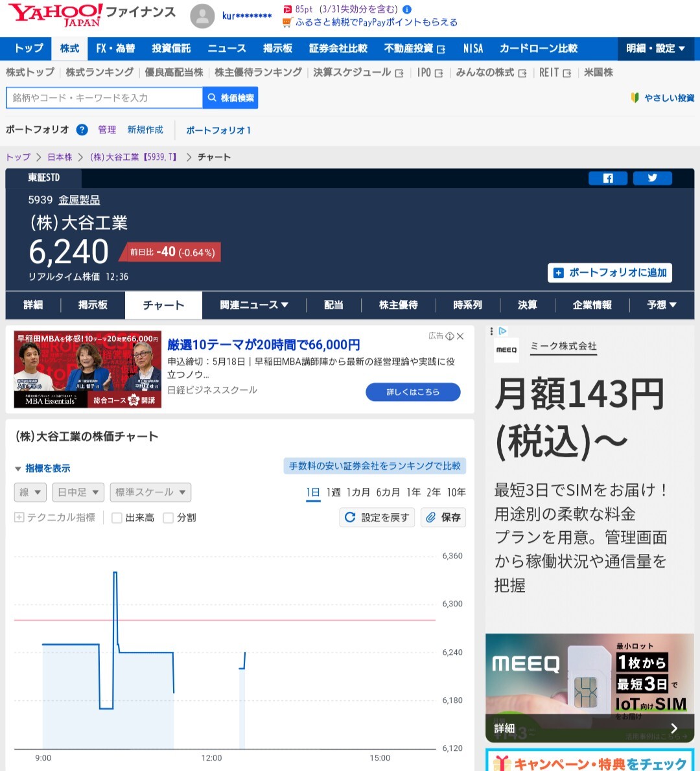The height and width of the screenshot is (771, 700).
Task: Enable the 分割 split checkbox
Action: [169, 518]
